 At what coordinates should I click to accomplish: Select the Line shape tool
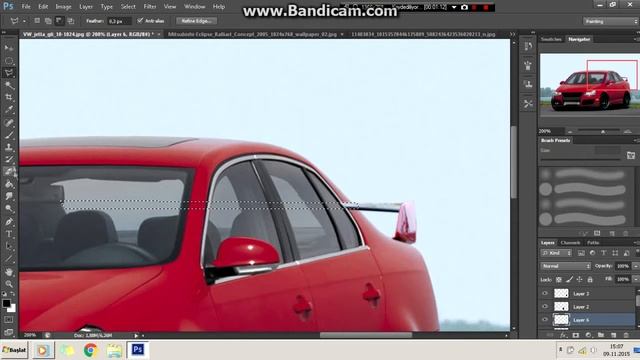(x=9, y=259)
